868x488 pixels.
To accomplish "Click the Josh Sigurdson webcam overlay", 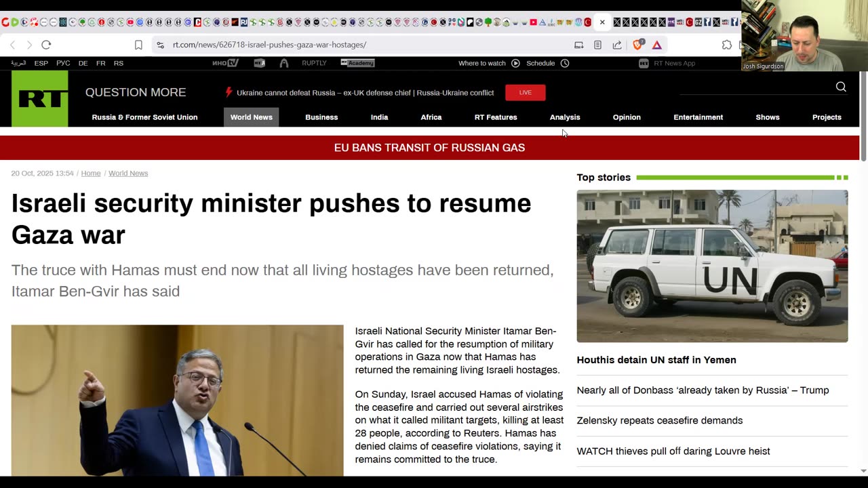I will pyautogui.click(x=804, y=35).
